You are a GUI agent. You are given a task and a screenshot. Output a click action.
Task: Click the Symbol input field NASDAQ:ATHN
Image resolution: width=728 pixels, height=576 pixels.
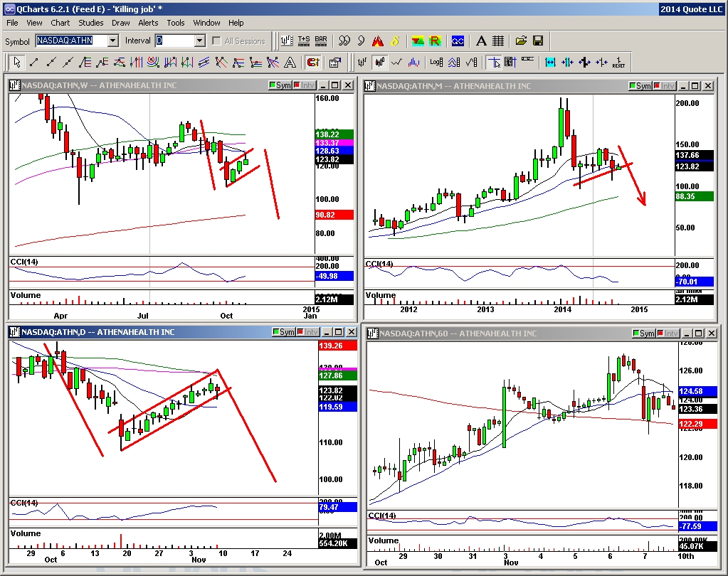point(71,41)
